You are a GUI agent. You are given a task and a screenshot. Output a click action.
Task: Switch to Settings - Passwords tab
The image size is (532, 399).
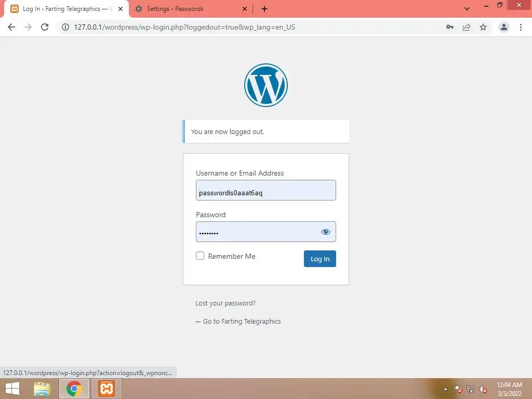click(191, 9)
